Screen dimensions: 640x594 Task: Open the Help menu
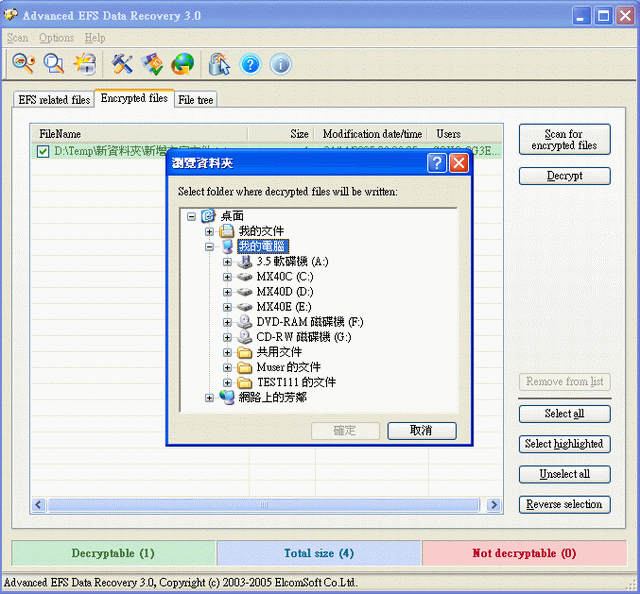pos(95,38)
